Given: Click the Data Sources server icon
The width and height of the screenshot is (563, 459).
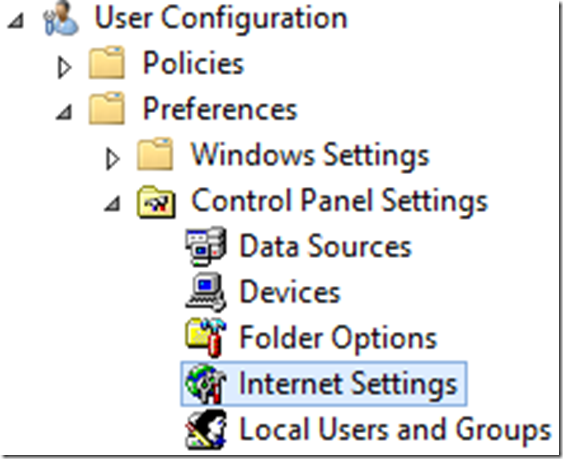Looking at the screenshot, I should tap(205, 246).
